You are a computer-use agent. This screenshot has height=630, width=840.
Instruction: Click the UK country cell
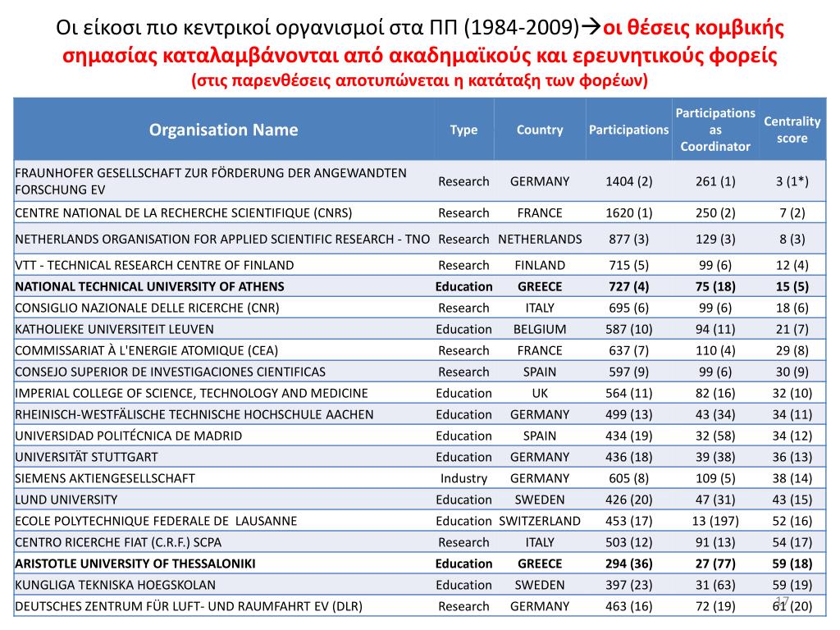[540, 393]
